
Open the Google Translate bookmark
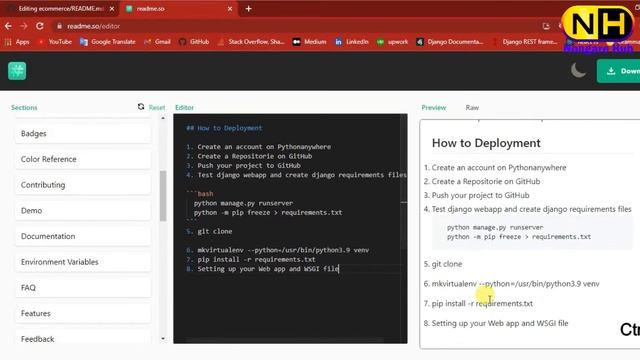click(x=108, y=42)
